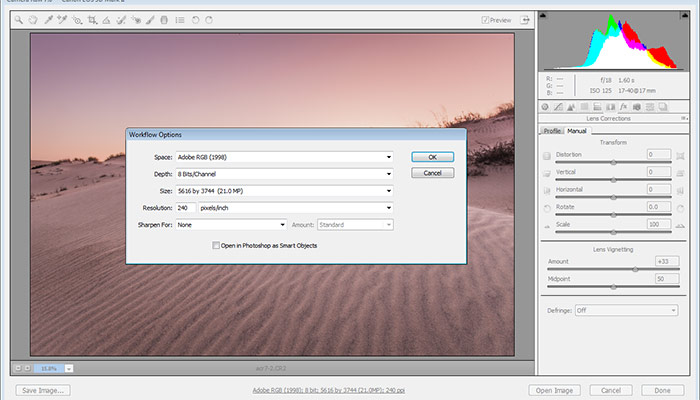
Task: Rotate image 90° counterclockwise
Action: (x=195, y=19)
